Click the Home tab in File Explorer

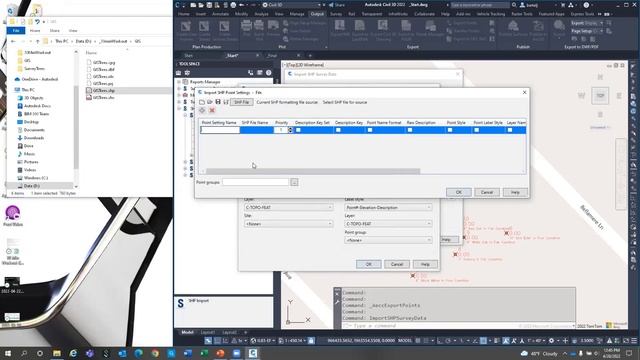coord(35,31)
